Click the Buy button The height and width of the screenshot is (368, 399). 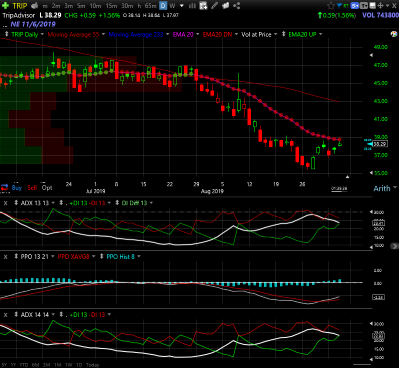point(17,188)
